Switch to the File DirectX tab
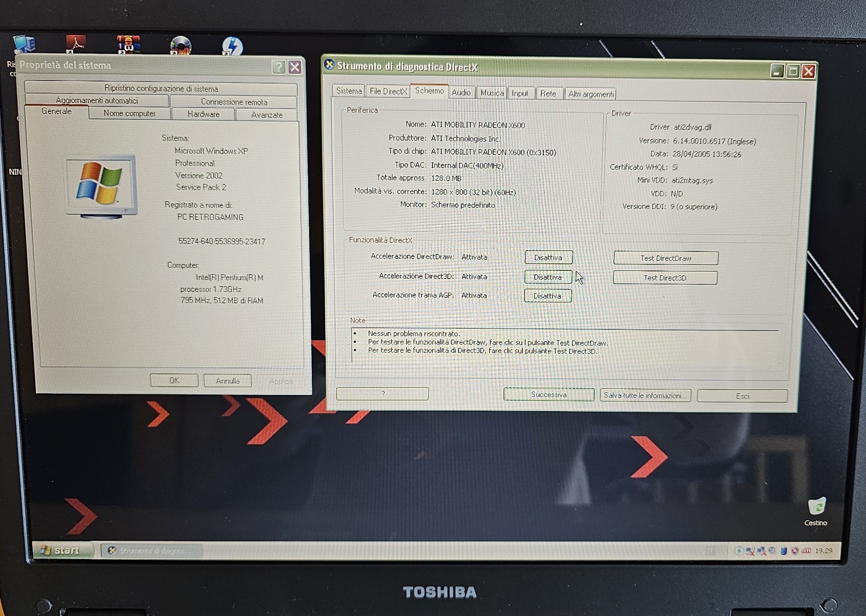The width and height of the screenshot is (866, 616). [x=388, y=91]
